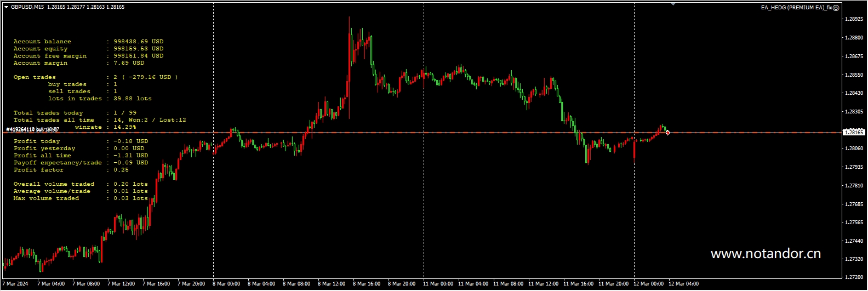868x291 pixels.
Task: Click the Open trades value -279.16 USD
Action: click(150, 77)
